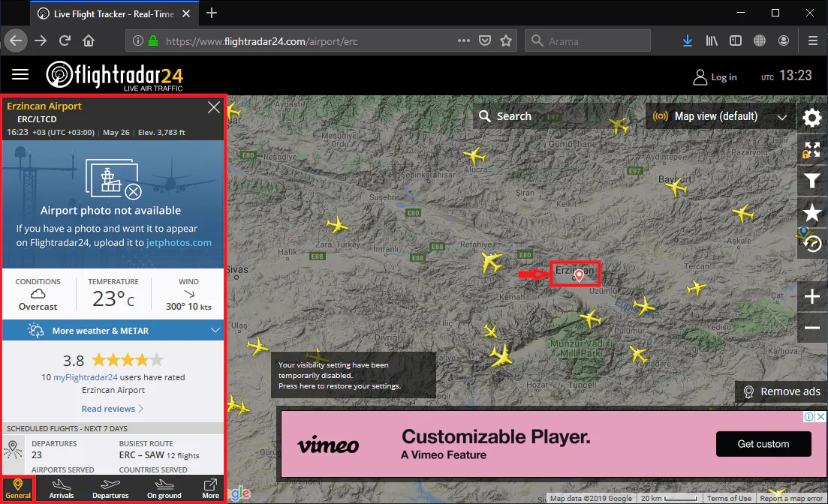Image resolution: width=828 pixels, height=504 pixels.
Task: Open the Map view (default) dropdown
Action: coord(719,117)
